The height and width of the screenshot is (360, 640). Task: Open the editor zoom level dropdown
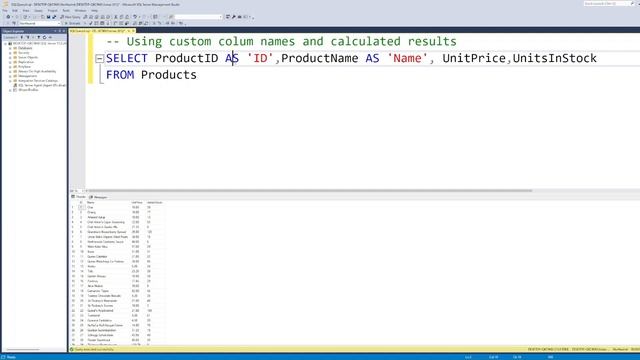pyautogui.click(x=78, y=191)
